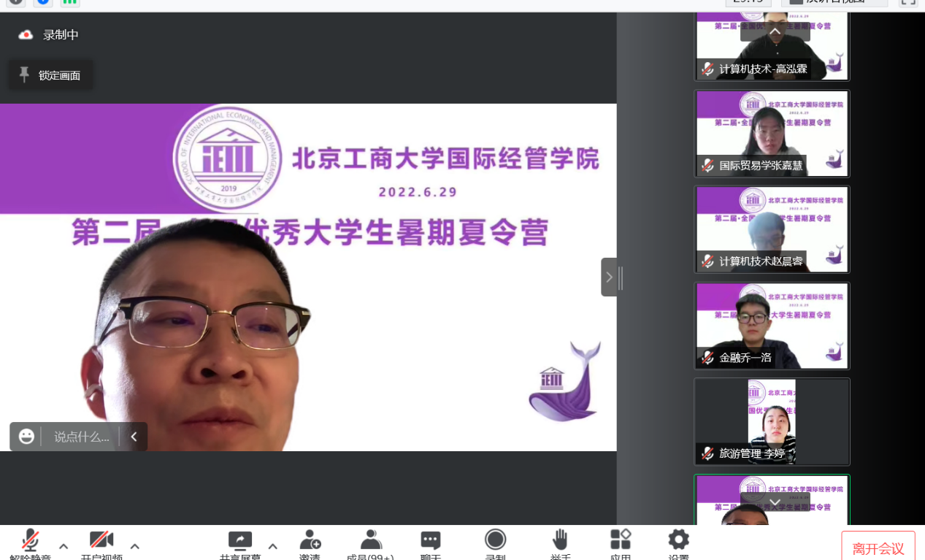Open the 聊天 (chat) panel
925x560 pixels.
tap(431, 541)
